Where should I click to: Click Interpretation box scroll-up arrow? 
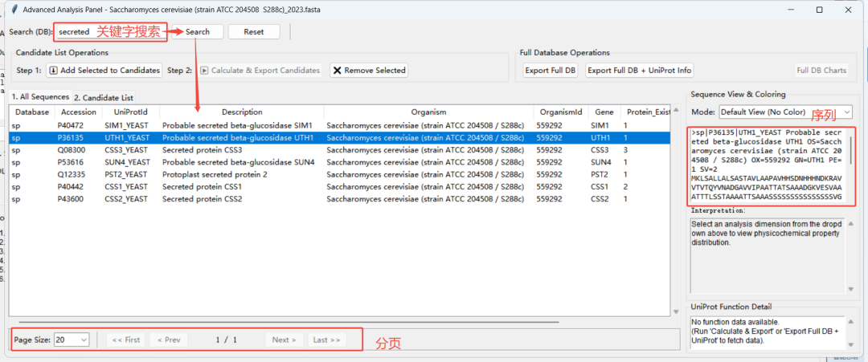pos(851,223)
